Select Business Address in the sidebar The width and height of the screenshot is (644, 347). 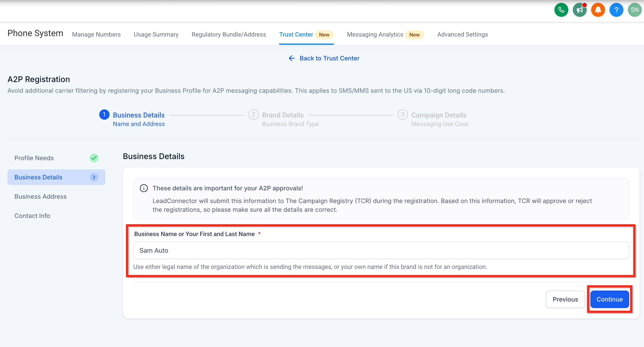coord(40,196)
